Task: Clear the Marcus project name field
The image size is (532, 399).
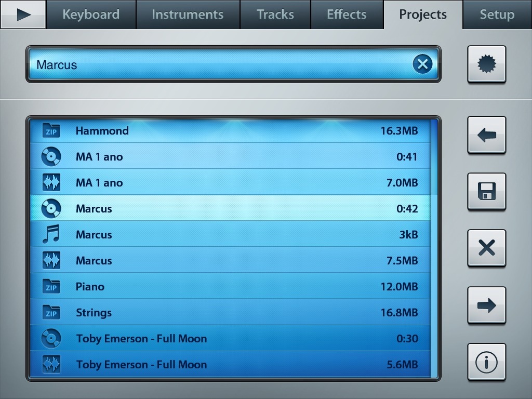Action: 422,64
